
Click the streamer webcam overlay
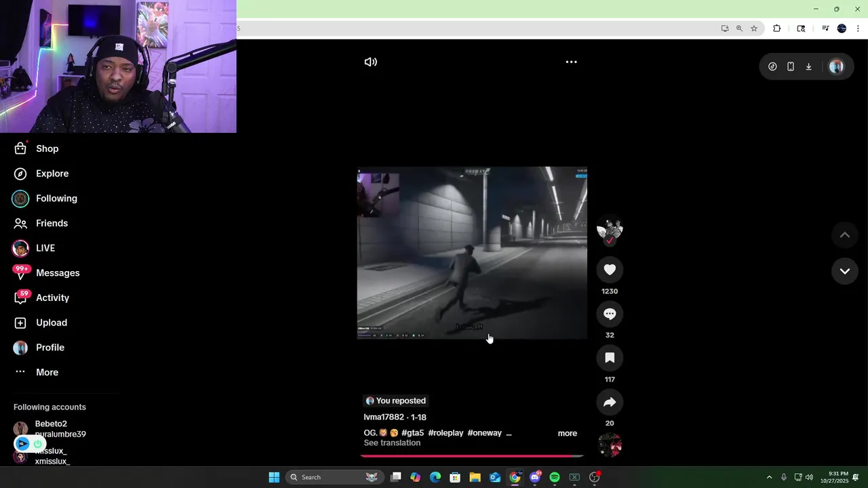coord(118,66)
